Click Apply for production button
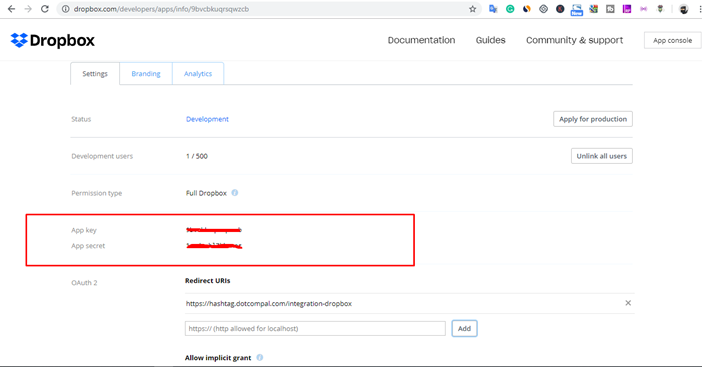 point(593,119)
